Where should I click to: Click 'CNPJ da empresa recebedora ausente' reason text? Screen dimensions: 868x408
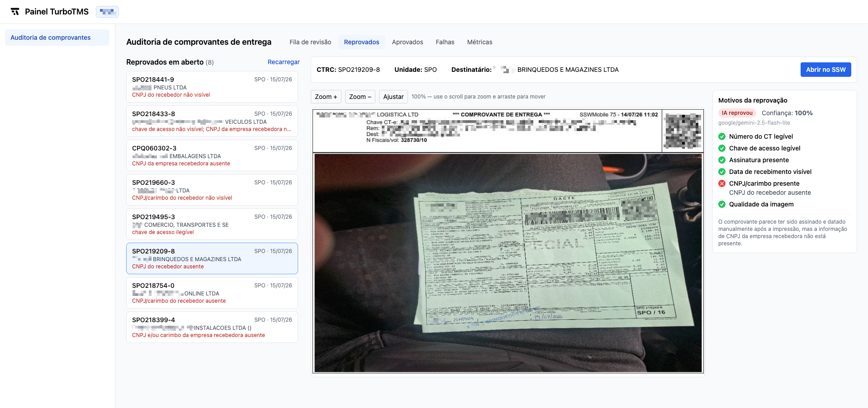[x=181, y=164]
